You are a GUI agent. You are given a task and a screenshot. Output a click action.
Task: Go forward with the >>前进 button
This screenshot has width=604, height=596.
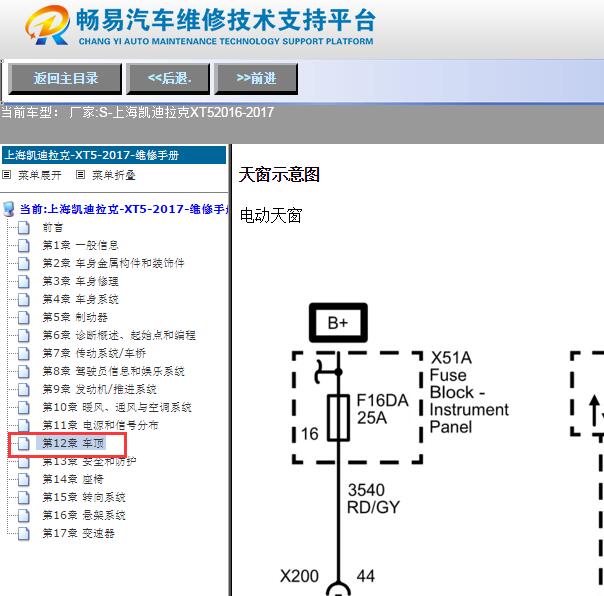(x=256, y=79)
